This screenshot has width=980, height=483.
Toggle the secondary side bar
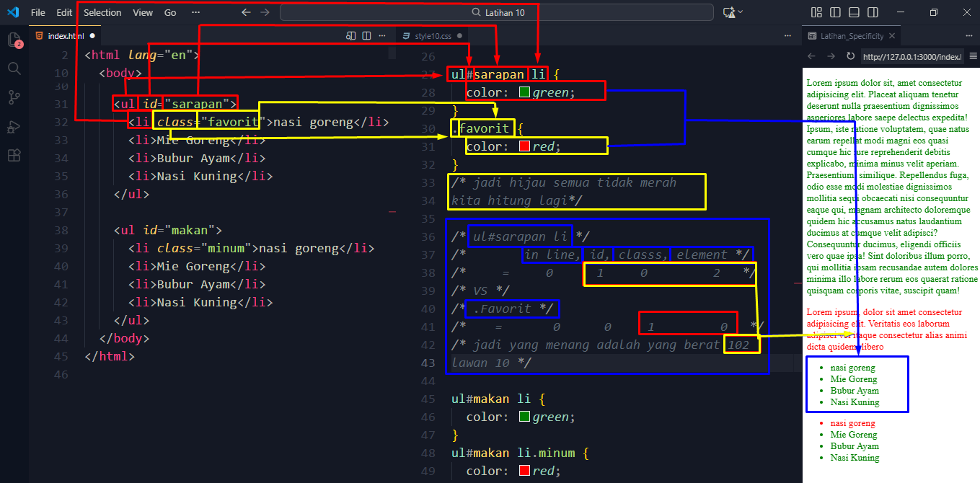[873, 12]
